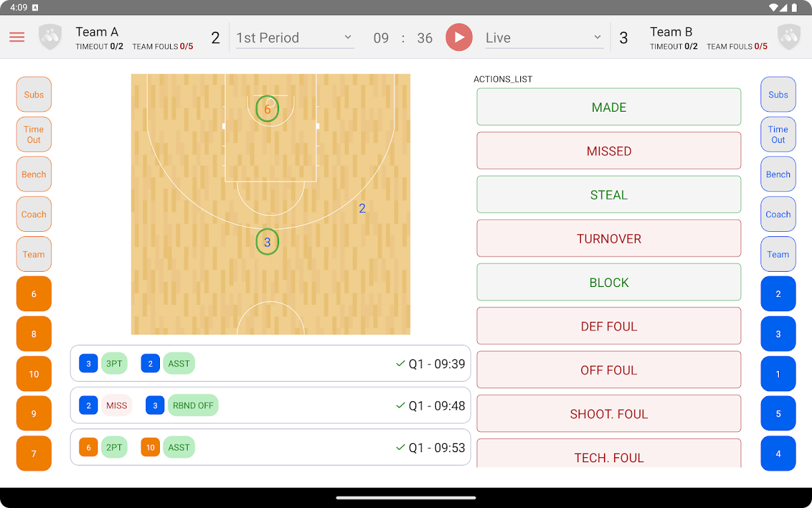Select Team A player 9

(x=34, y=414)
